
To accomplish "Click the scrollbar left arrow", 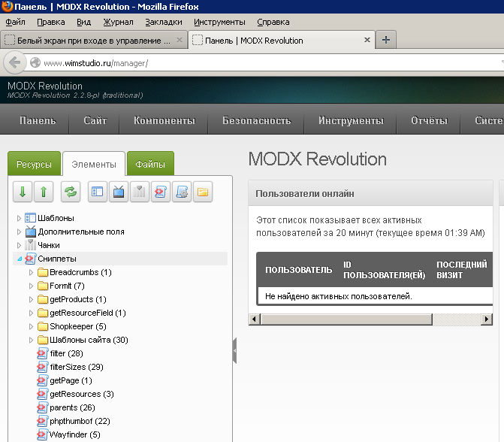I will (x=255, y=319).
